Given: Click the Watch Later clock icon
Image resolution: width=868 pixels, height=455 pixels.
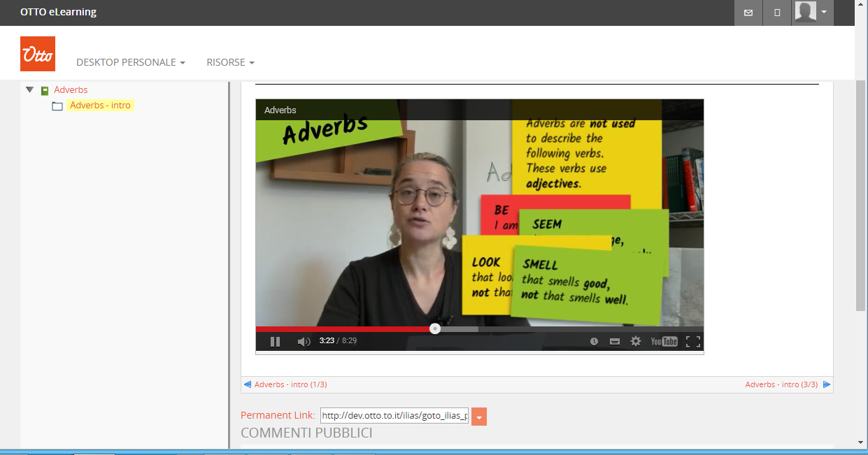Looking at the screenshot, I should pos(594,342).
